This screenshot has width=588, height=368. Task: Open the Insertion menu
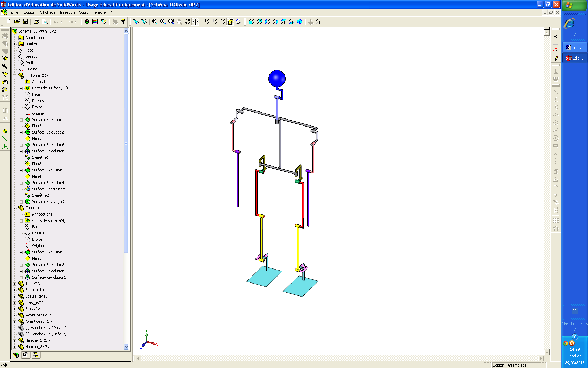pos(67,12)
